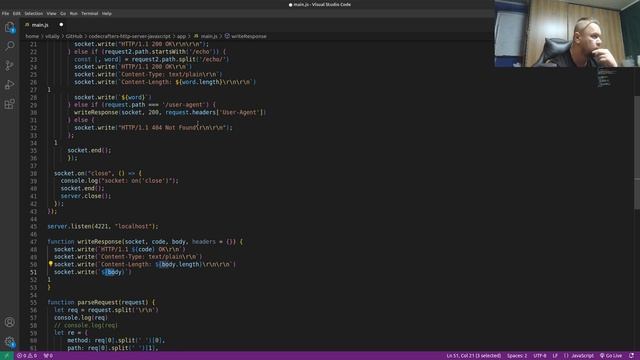
Task: Select the main.js editor tab
Action: (40, 25)
